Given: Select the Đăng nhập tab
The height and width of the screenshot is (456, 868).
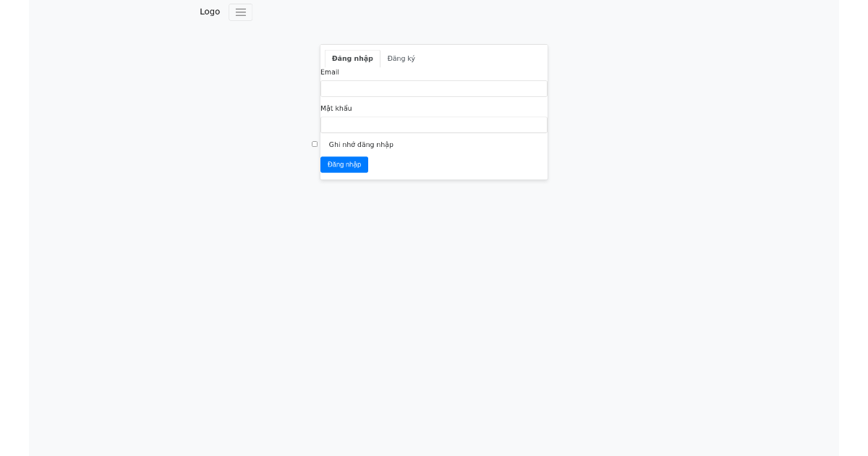Looking at the screenshot, I should pos(352,59).
